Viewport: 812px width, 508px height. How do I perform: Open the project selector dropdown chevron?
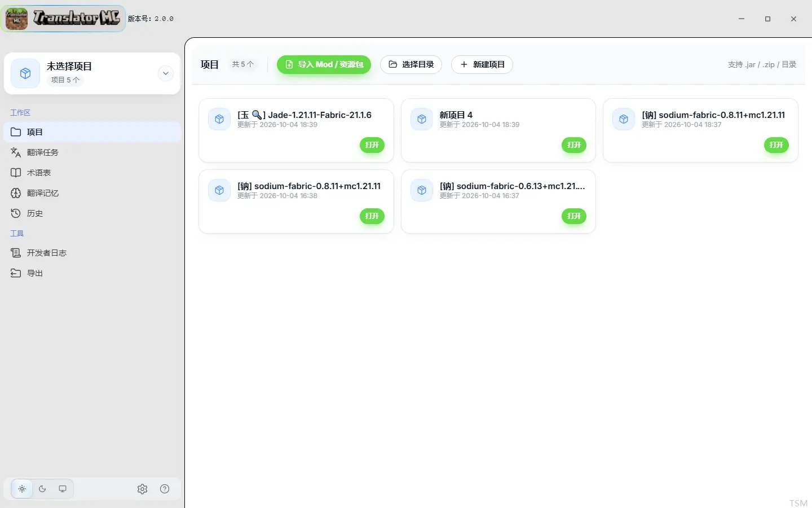pyautogui.click(x=165, y=73)
